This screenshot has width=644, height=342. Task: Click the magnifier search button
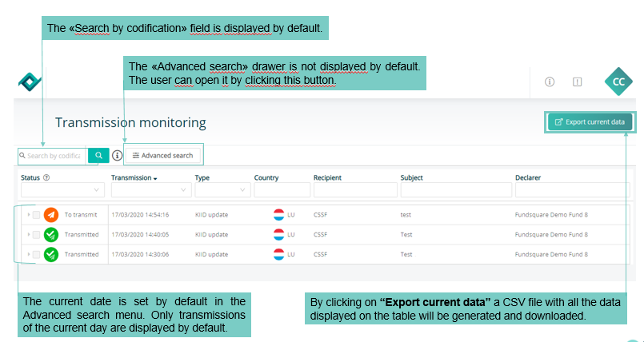[98, 155]
